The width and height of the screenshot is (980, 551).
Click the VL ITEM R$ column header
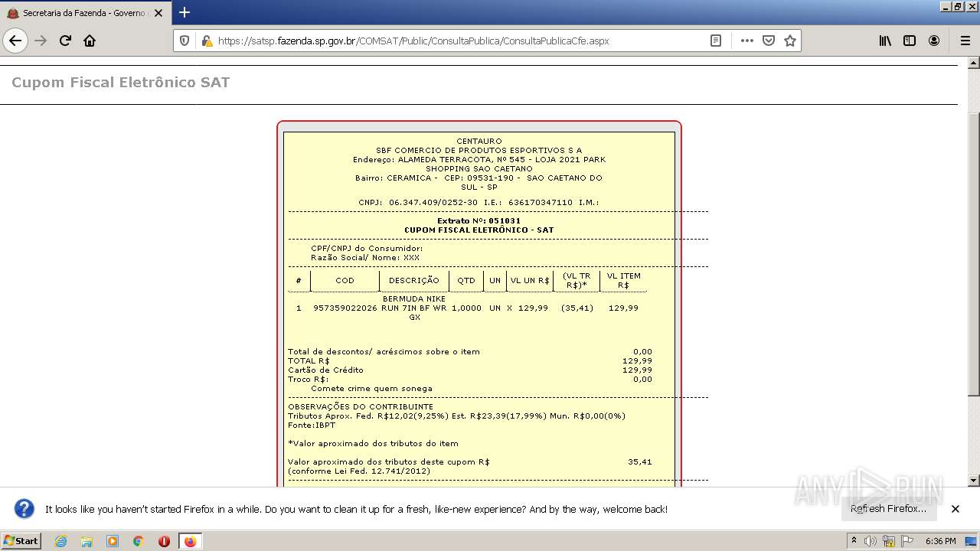pos(623,281)
